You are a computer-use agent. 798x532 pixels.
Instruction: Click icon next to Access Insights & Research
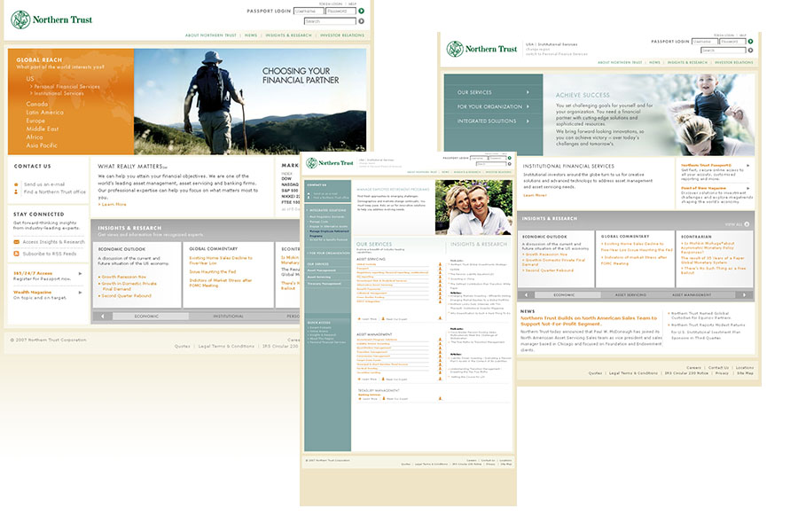16,242
